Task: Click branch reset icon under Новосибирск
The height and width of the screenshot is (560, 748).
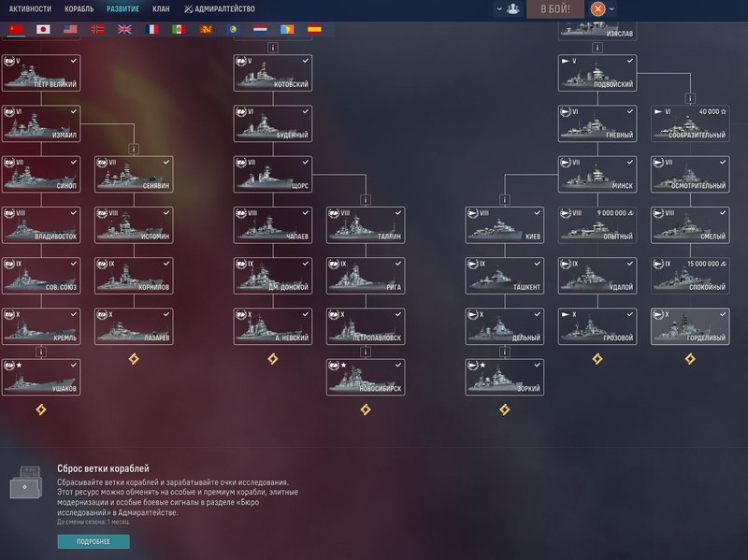Action: tap(366, 409)
